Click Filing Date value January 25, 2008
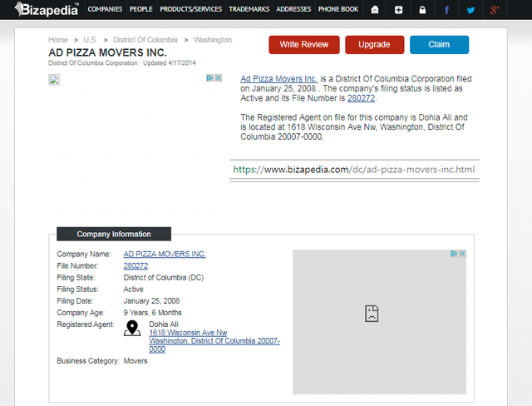 (151, 301)
